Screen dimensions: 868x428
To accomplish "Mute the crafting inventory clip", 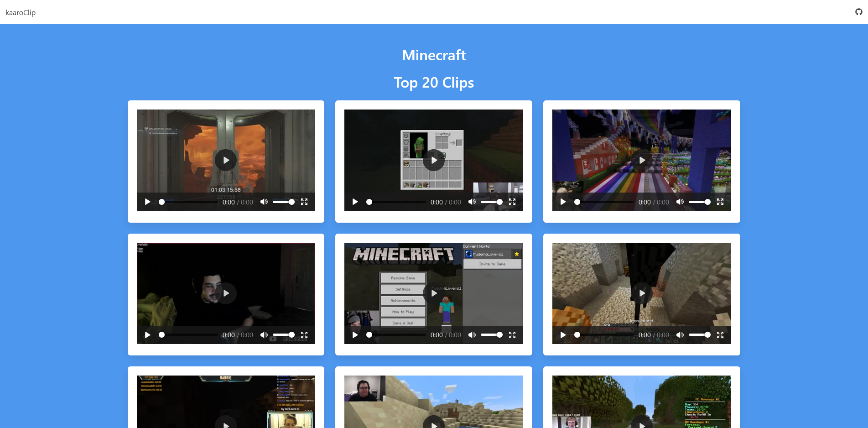I will pyautogui.click(x=472, y=202).
